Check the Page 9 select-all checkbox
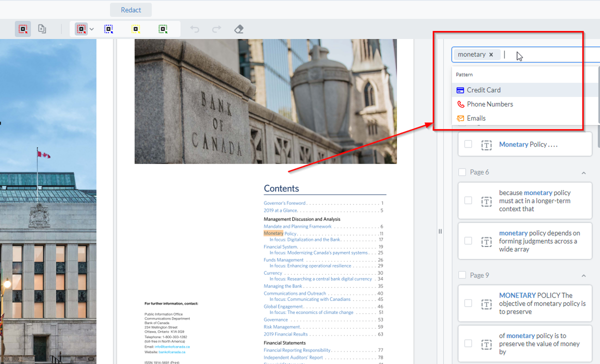The image size is (600, 364). [461, 275]
